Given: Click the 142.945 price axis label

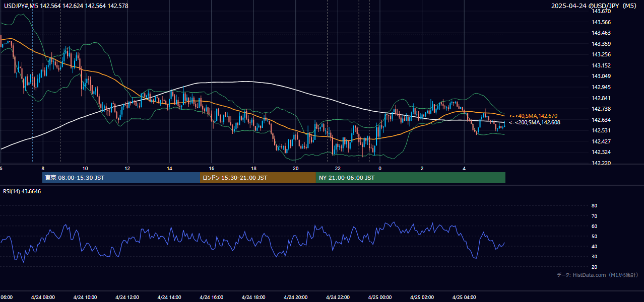Looking at the screenshot, I should pos(601,87).
